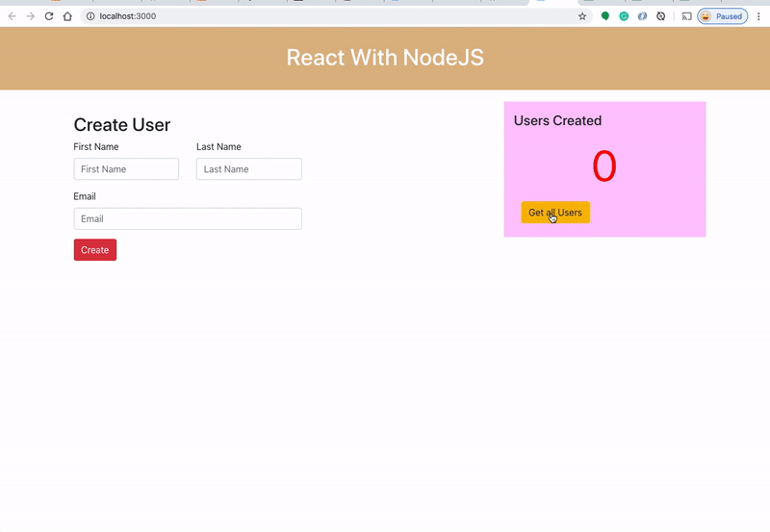The image size is (770, 532).
Task: Click the Users Created heading
Action: [557, 120]
